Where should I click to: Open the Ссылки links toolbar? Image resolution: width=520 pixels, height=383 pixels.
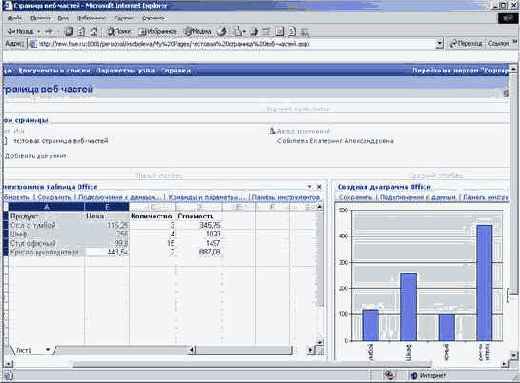[498, 43]
